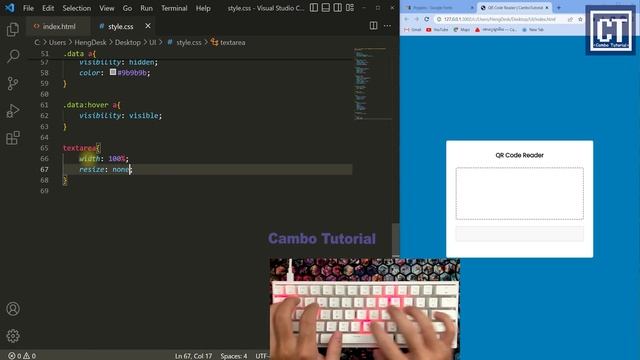Viewport: 640px width, 360px height.
Task: Open the Run menu
Action: click(146, 8)
